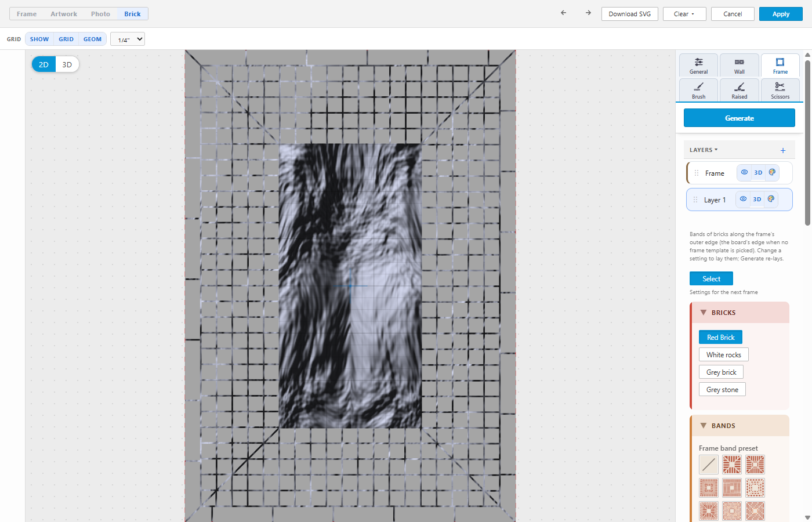Viewport: 812px width, 522px height.
Task: Toggle 3D for the Frame layer
Action: pyautogui.click(x=758, y=172)
